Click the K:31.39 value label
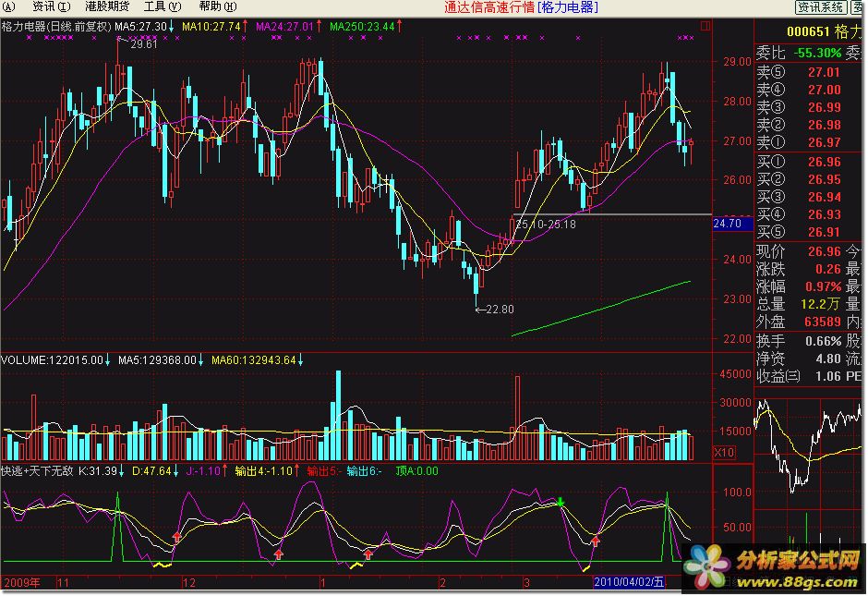The width and height of the screenshot is (868, 596). pos(102,471)
